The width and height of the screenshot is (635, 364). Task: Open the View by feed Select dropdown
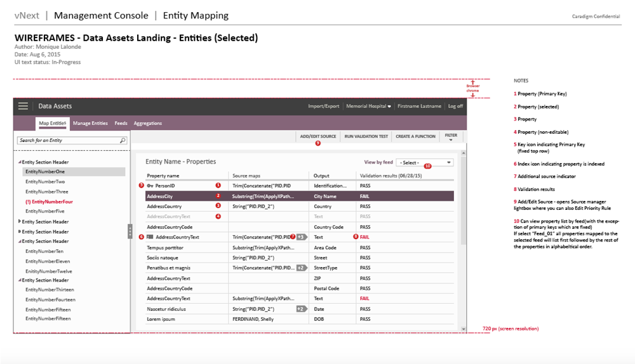tap(424, 163)
